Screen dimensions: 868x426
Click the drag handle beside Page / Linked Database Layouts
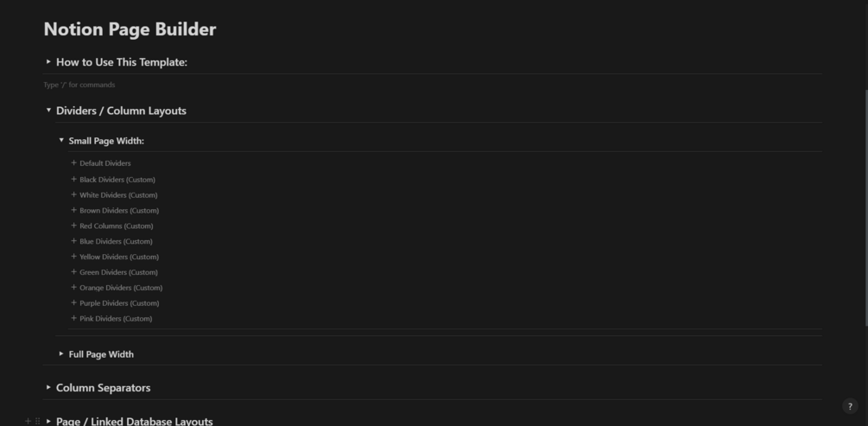[38, 422]
